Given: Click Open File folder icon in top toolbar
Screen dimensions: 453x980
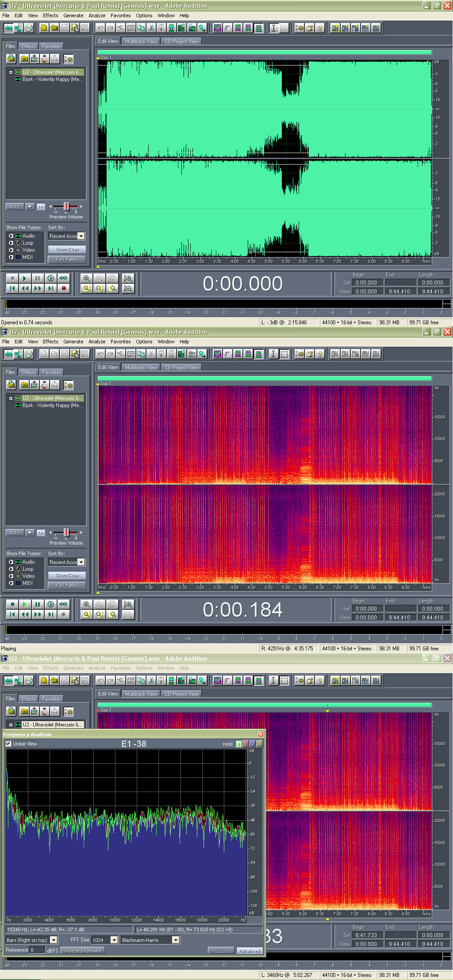Looking at the screenshot, I should tap(54, 28).
